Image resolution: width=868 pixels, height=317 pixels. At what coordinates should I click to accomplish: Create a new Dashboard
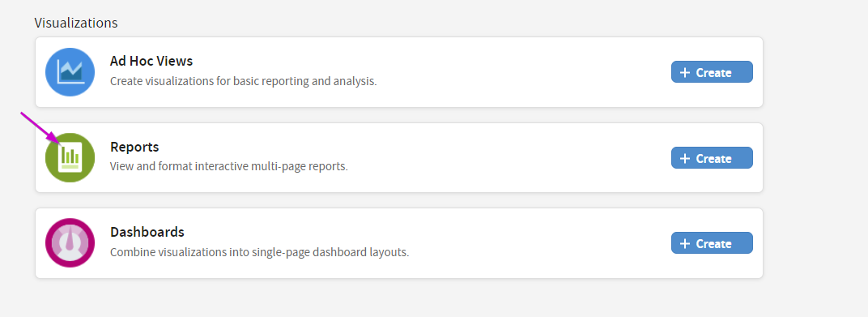[x=712, y=242]
